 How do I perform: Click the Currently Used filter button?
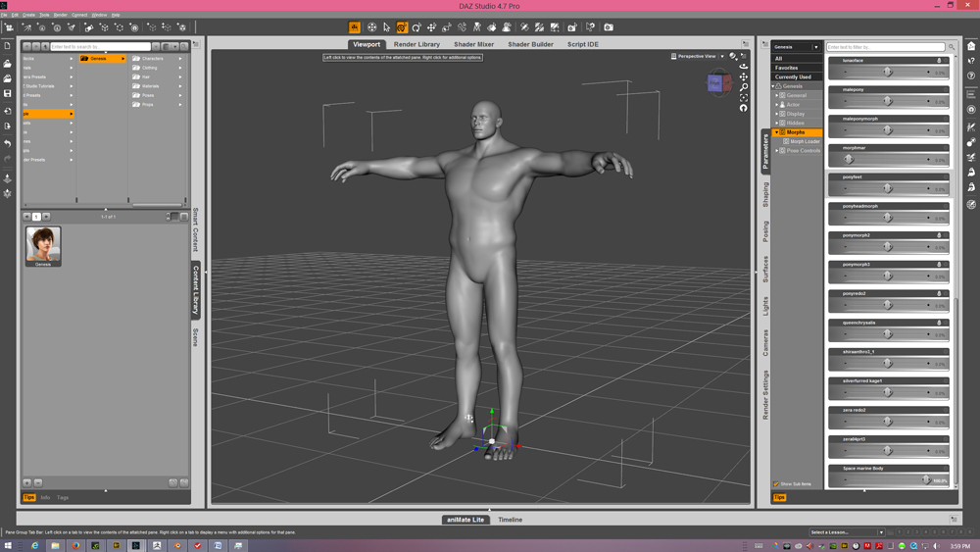pos(793,76)
